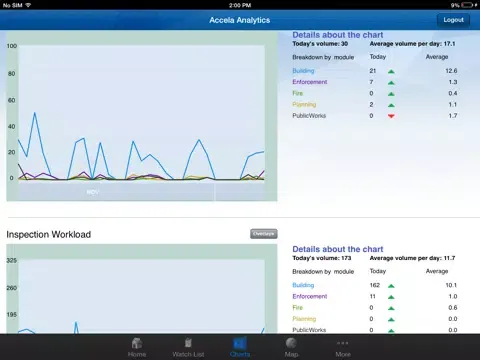Click Building average value 10.1
The image size is (480, 360).
click(451, 285)
